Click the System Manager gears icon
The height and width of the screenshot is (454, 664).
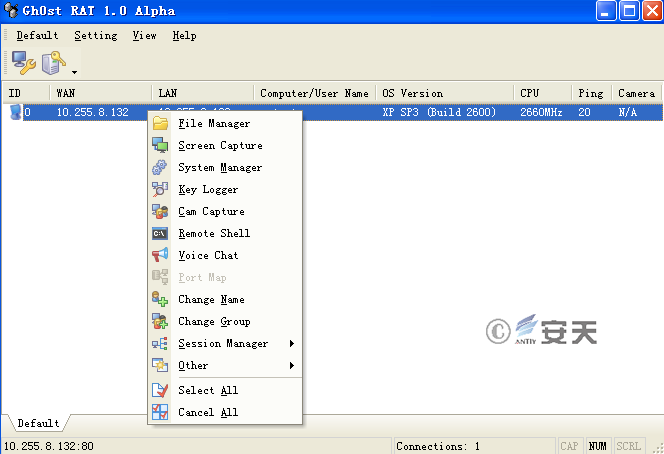coord(160,167)
